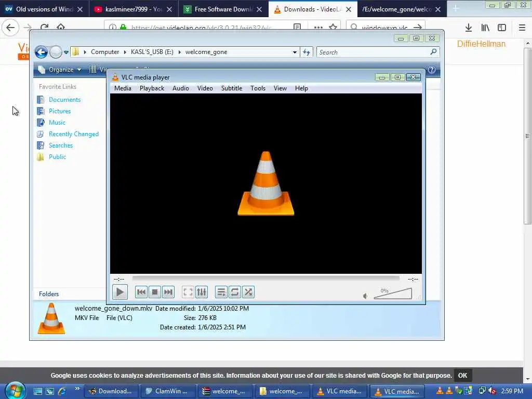Open the VLC Tools menu

(x=258, y=88)
